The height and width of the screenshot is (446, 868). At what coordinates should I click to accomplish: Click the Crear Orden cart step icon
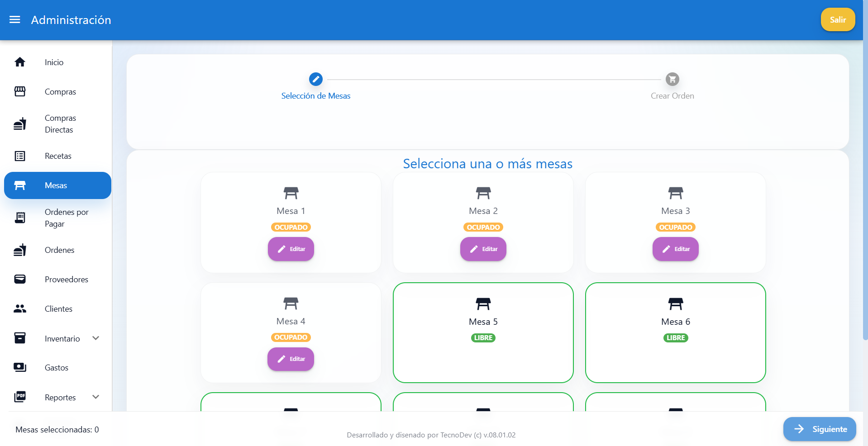pos(672,79)
